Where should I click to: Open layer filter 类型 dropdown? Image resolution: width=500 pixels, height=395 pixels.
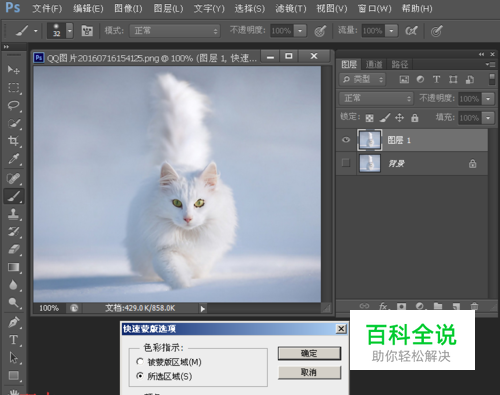(x=362, y=79)
